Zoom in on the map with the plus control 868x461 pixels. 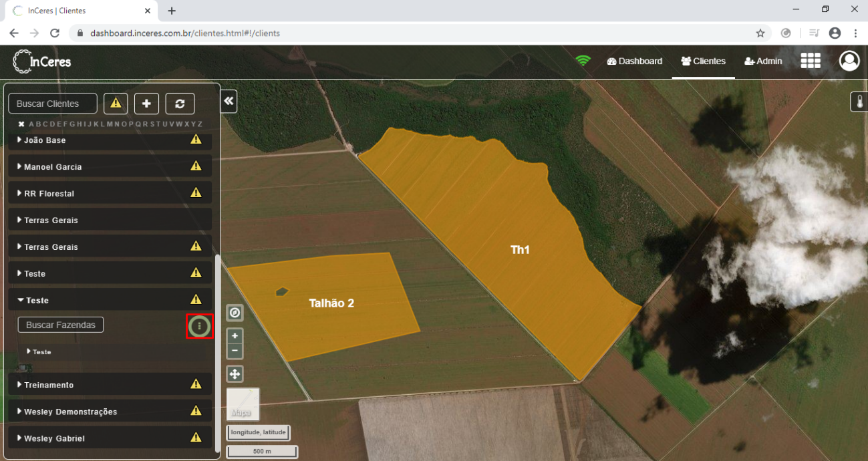pos(235,335)
